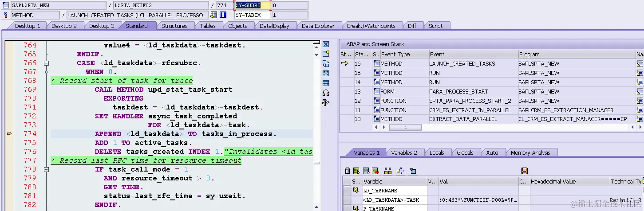Click change icon beside LD_TASKNAME variable

pyautogui.click(x=356, y=191)
